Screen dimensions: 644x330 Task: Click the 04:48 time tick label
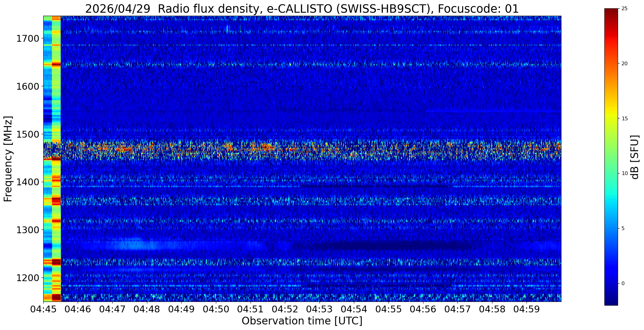[147, 309]
